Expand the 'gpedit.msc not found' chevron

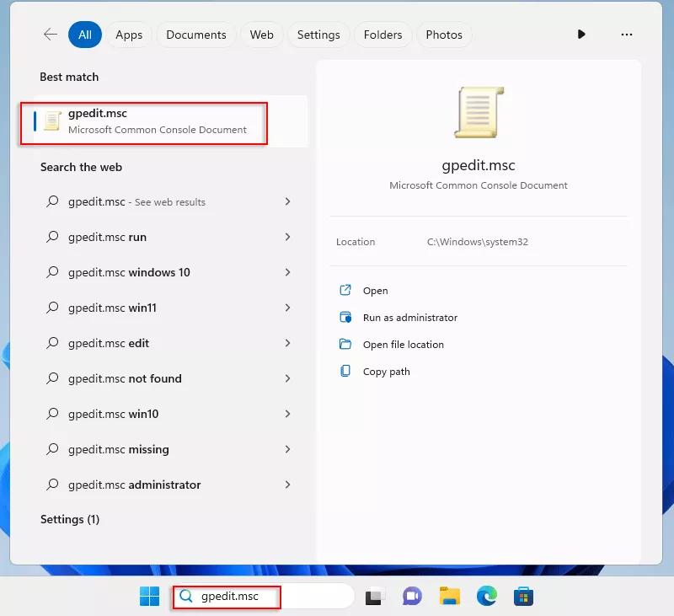pos(287,378)
